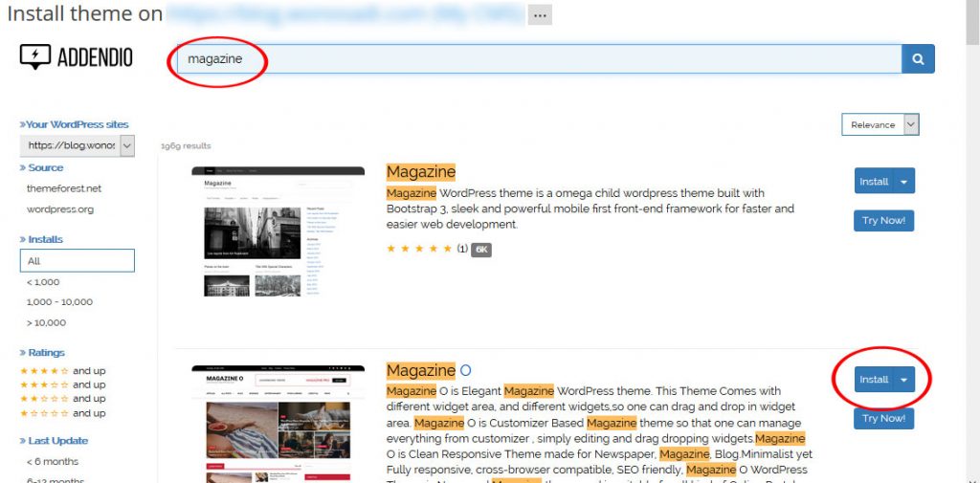Click the magnifier search button

918,58
